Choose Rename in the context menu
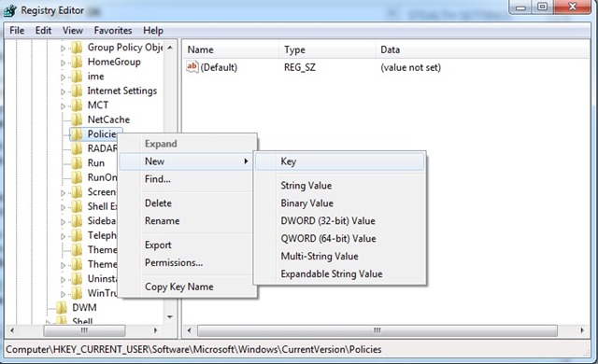 (185, 221)
